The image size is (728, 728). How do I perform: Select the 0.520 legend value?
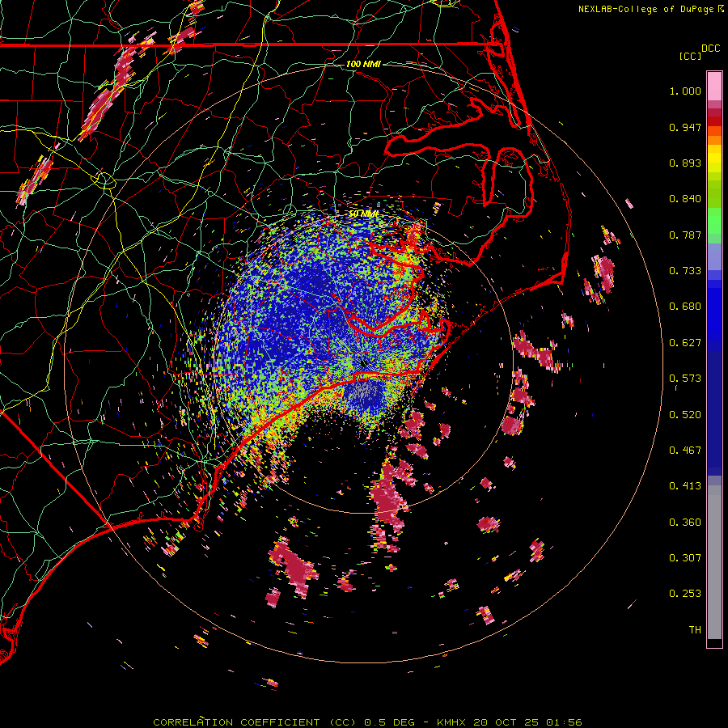pos(685,415)
